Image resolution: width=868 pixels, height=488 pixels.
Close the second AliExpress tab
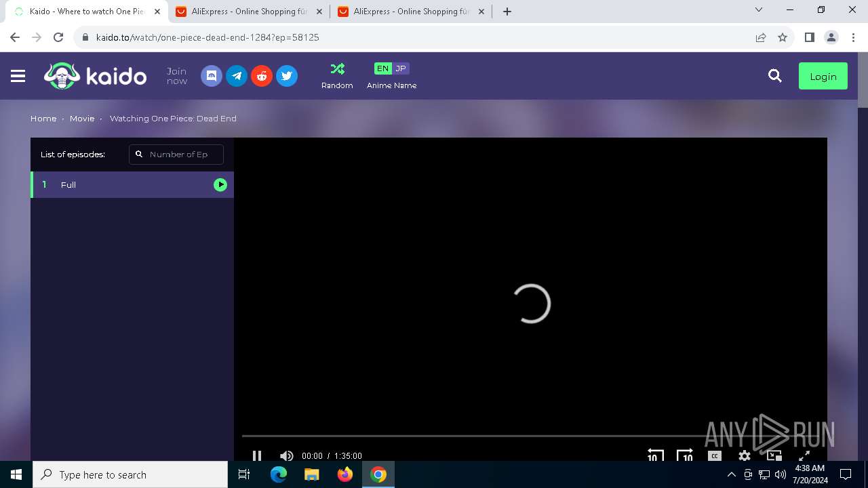point(481,12)
